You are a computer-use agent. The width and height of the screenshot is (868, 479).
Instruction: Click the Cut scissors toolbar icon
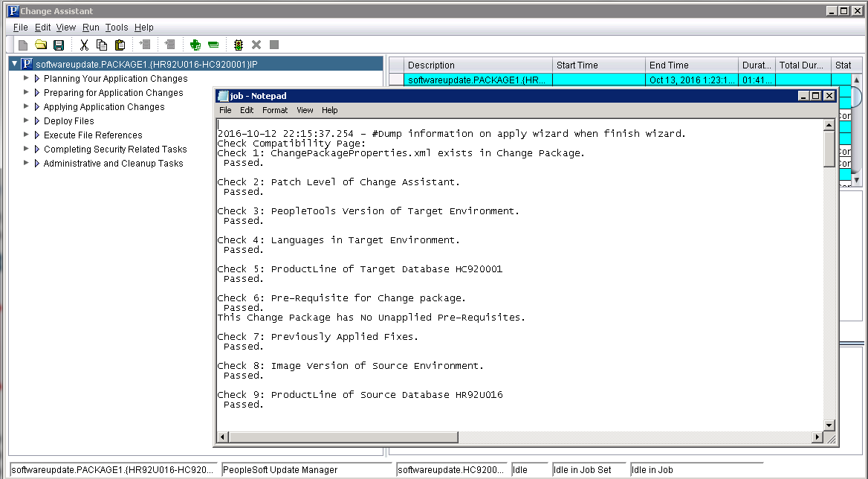point(84,45)
